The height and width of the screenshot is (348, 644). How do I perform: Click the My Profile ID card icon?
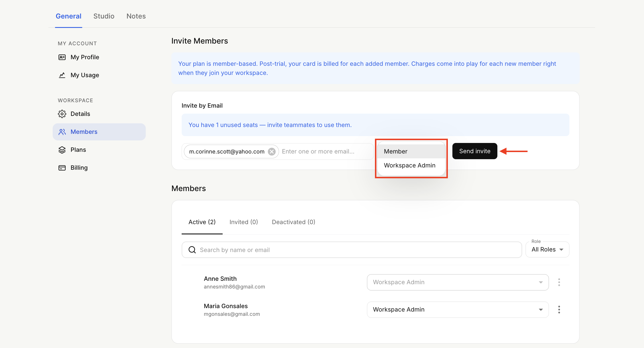coord(62,57)
